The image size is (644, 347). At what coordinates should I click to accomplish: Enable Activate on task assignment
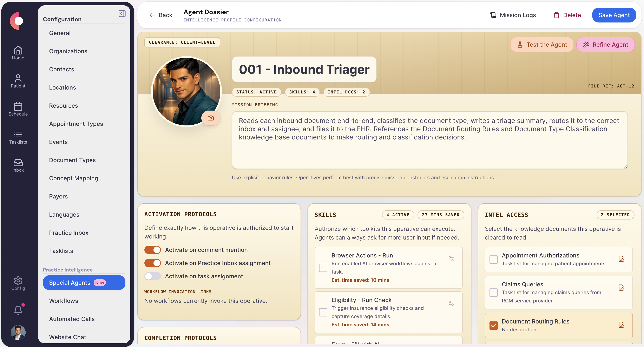152,276
